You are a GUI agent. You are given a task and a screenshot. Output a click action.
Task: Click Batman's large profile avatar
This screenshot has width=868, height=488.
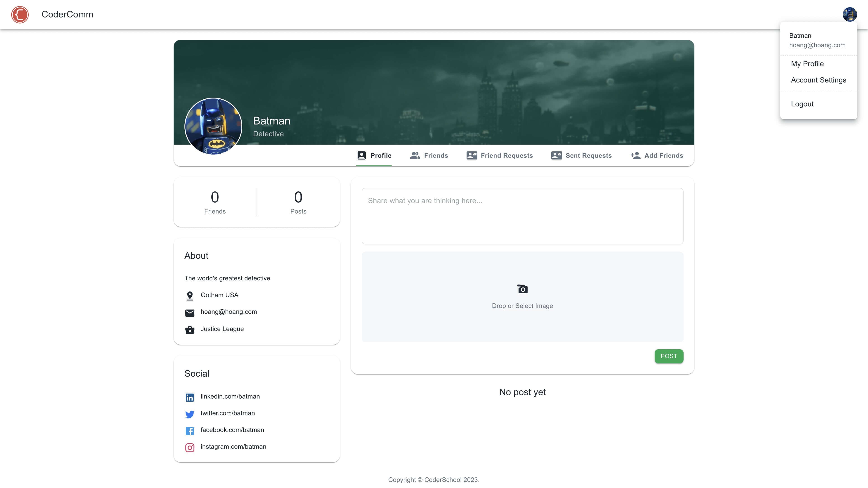coord(213,126)
